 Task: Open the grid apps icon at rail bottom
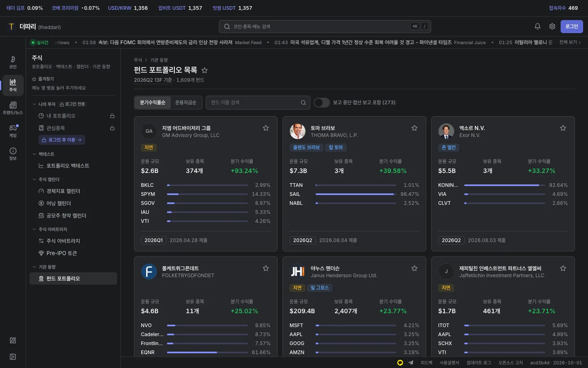(x=13, y=341)
